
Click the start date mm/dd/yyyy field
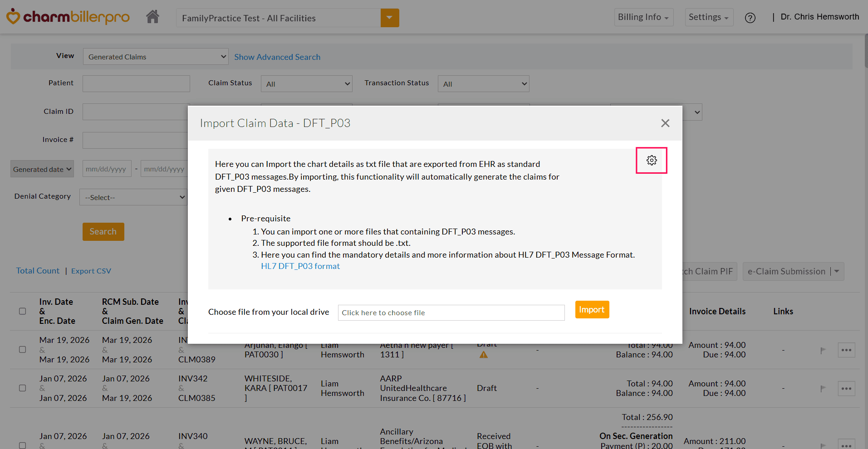pos(107,169)
